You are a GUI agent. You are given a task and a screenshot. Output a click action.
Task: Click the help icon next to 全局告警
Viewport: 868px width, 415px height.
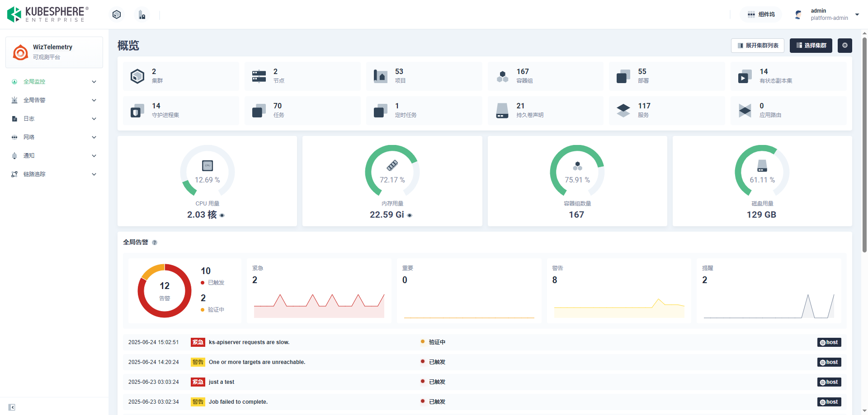click(x=155, y=242)
